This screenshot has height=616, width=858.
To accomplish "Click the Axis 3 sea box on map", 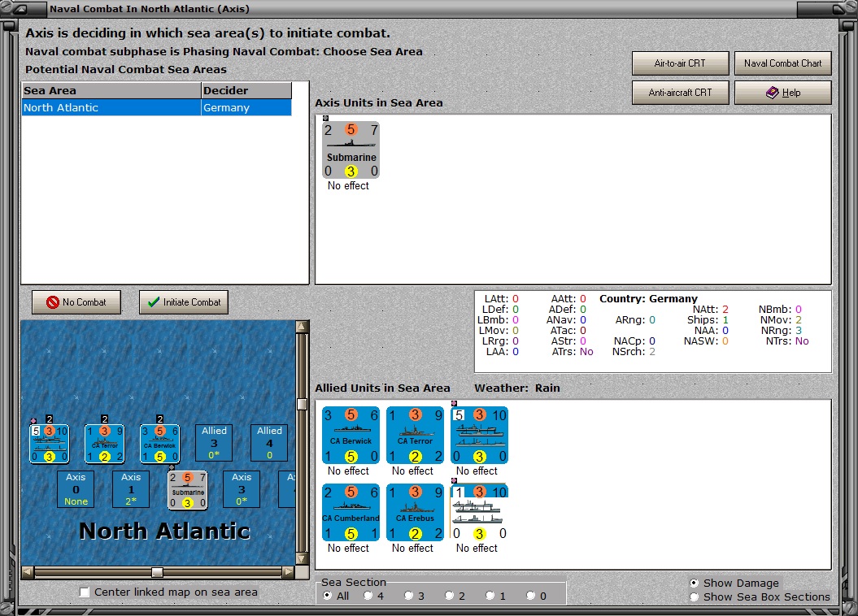I will pos(242,489).
